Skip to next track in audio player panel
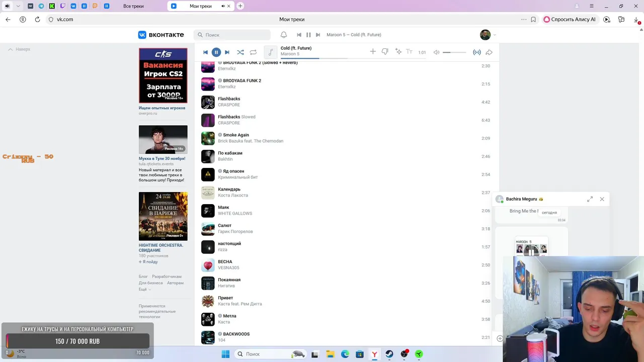 tap(227, 52)
